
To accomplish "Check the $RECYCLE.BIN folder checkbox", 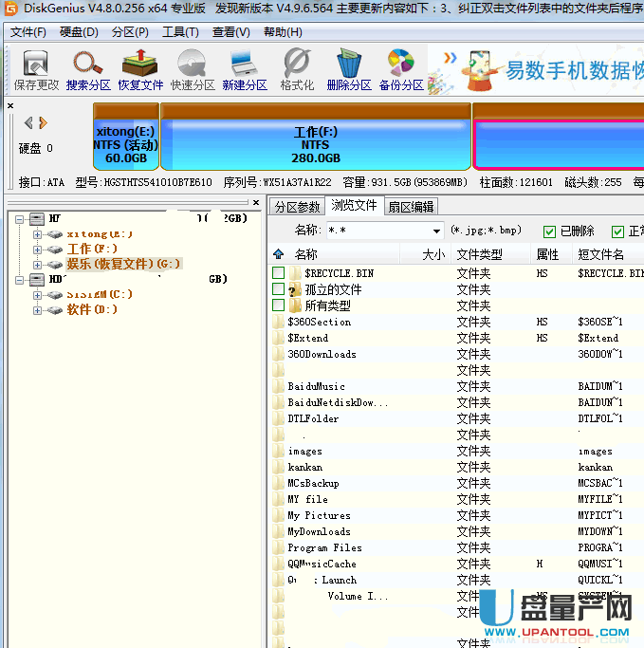I will click(x=278, y=273).
